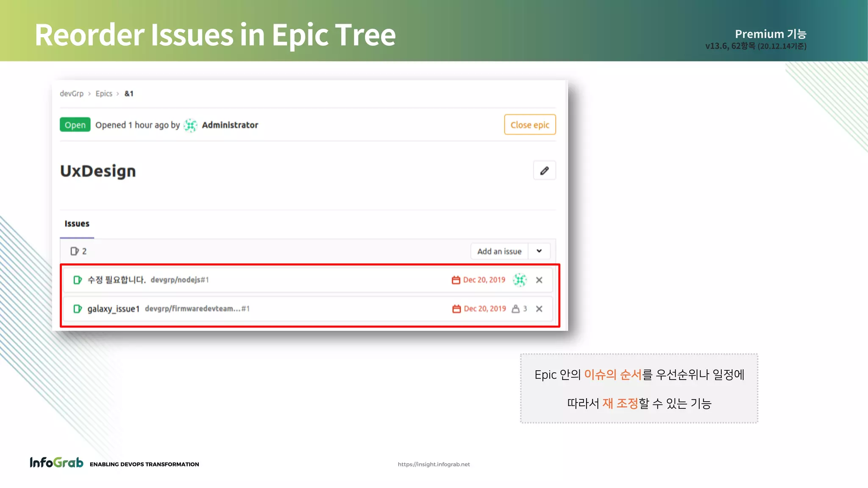Click the Dec 20, 2019 date on the galaxy_issue1 row

point(485,309)
